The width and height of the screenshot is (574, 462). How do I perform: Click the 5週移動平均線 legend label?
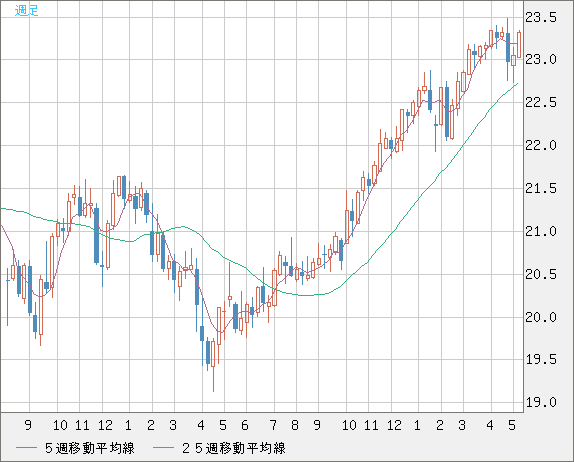(x=90, y=448)
